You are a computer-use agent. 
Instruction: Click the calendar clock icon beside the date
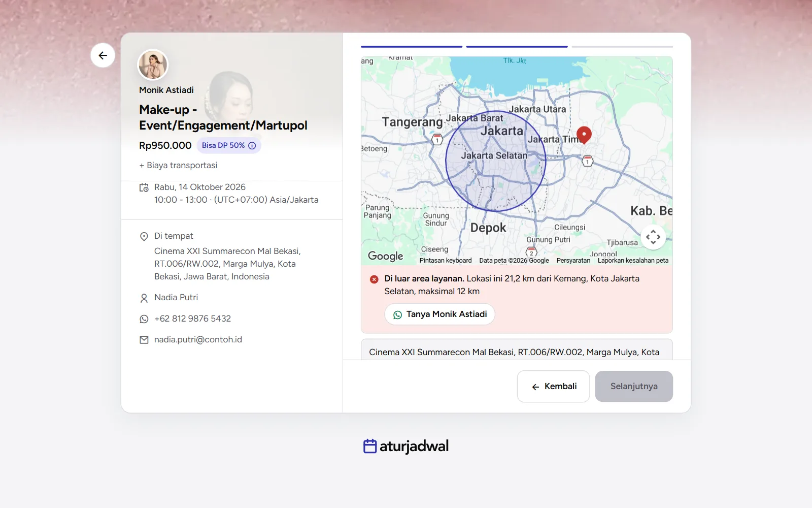[x=144, y=187]
